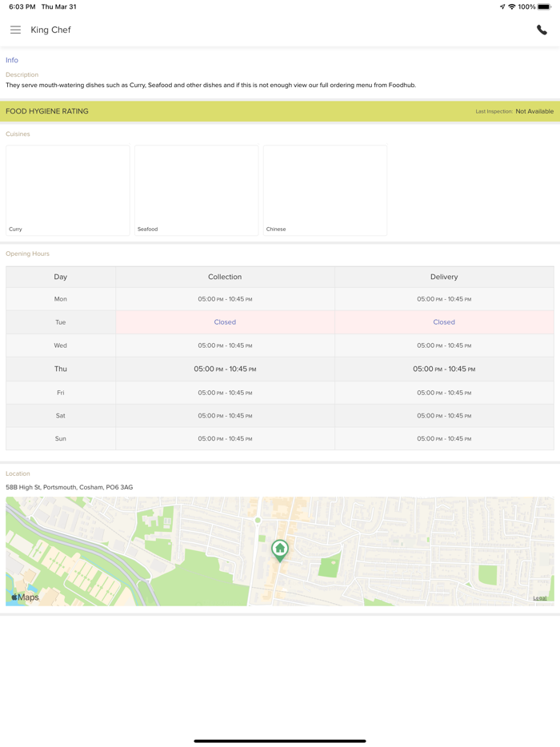The height and width of the screenshot is (747, 560).
Task: Select the Curry cuisine card
Action: tap(68, 190)
